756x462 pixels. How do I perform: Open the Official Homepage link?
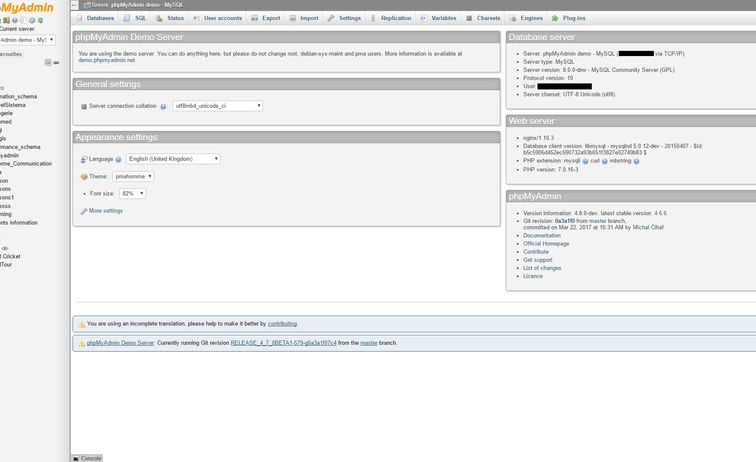pos(546,244)
